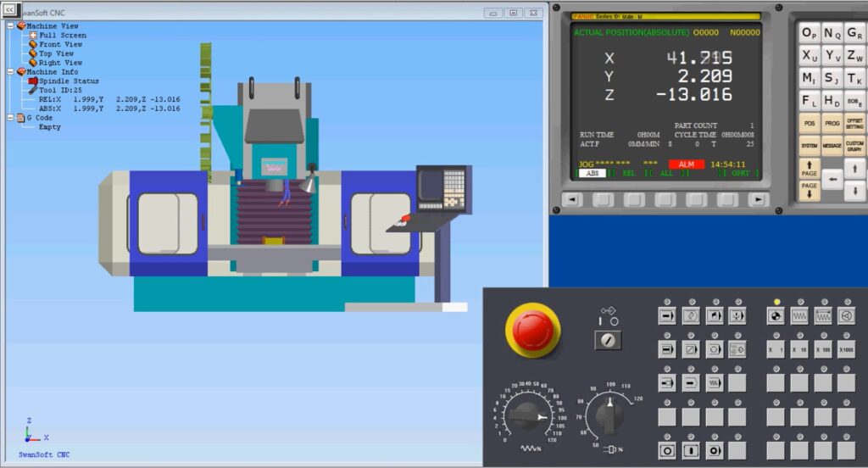868x468 pixels.
Task: Switch to the REL position tab
Action: tap(629, 173)
